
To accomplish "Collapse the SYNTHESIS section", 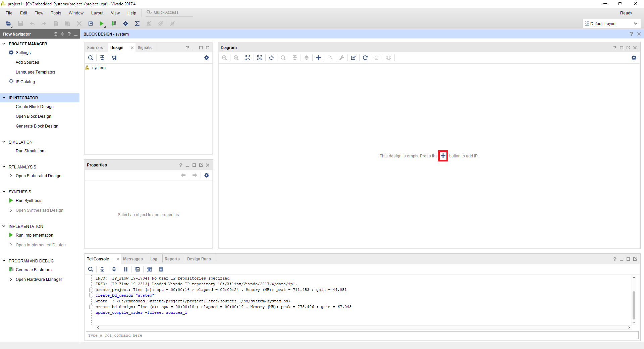I will click(x=4, y=192).
